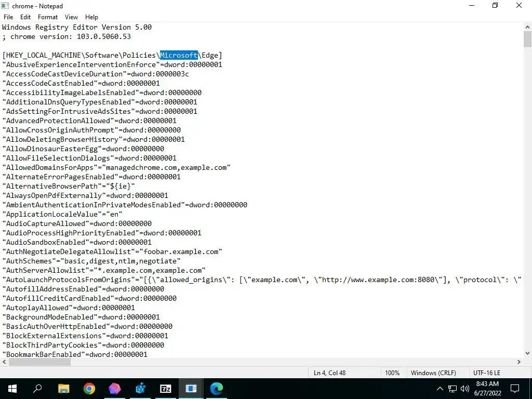Open the Edit menu
This screenshot has width=532, height=399.
click(25, 17)
